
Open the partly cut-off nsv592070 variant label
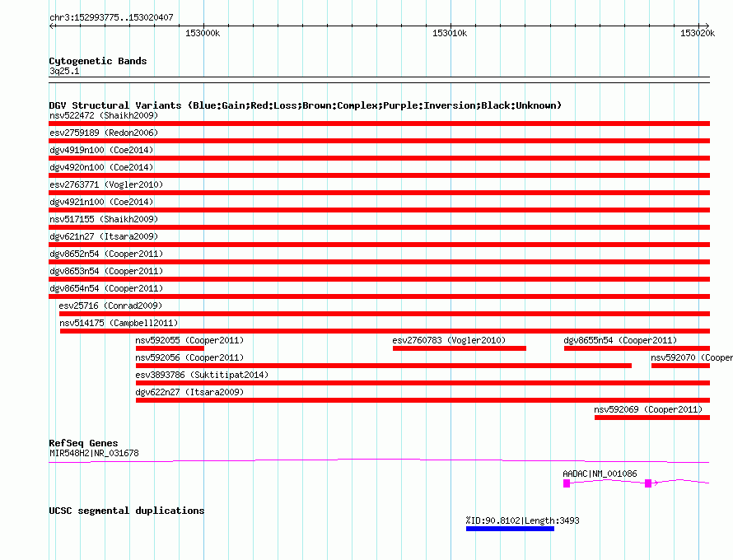[x=691, y=357]
